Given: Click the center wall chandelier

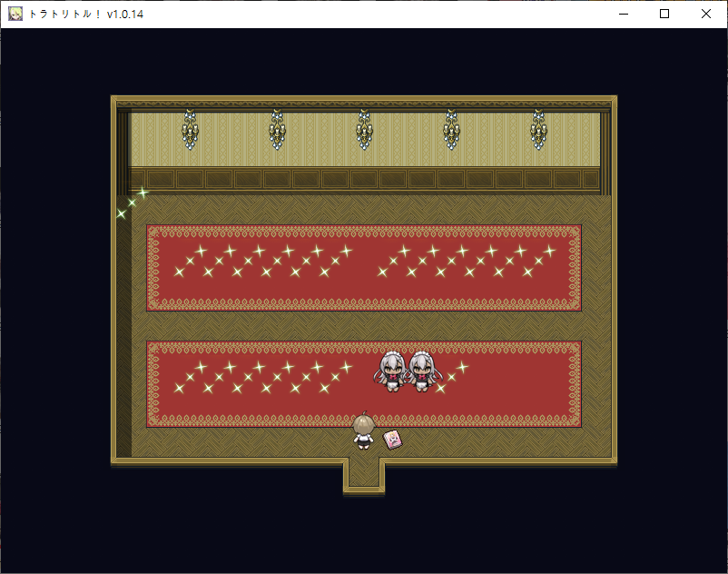Looking at the screenshot, I should (x=365, y=130).
